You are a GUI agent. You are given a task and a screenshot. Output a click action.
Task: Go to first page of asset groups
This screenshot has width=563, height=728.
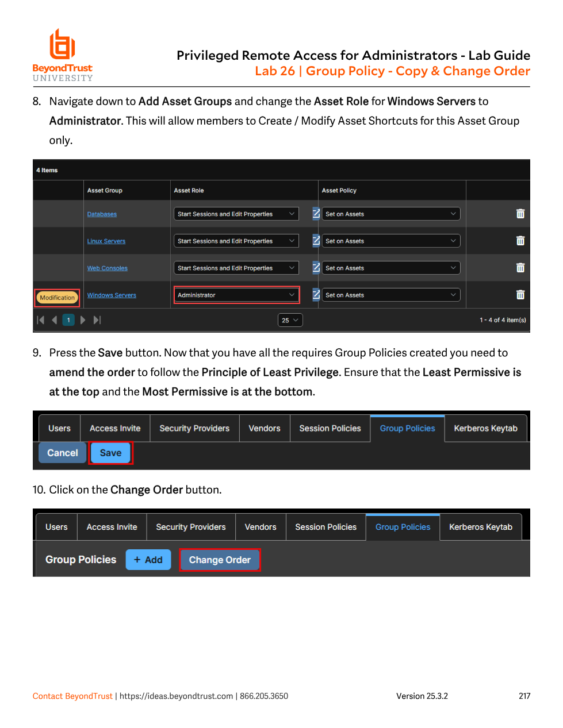click(41, 320)
